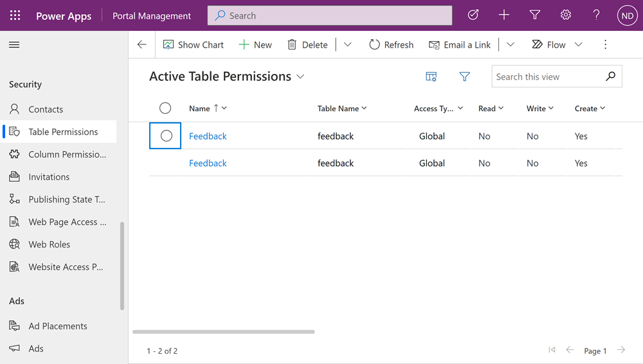Screen dimensions: 643x364
Task: Open the ND user account avatar
Action: (627, 15)
